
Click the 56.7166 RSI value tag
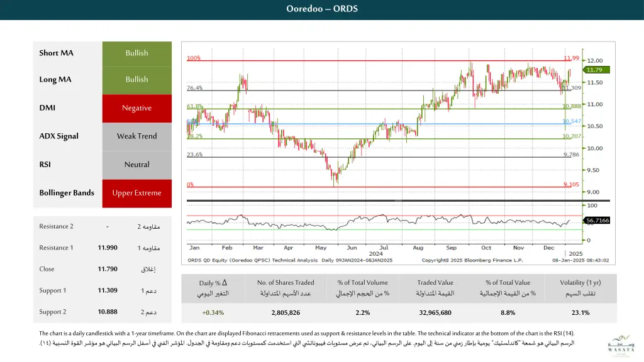[x=597, y=221]
